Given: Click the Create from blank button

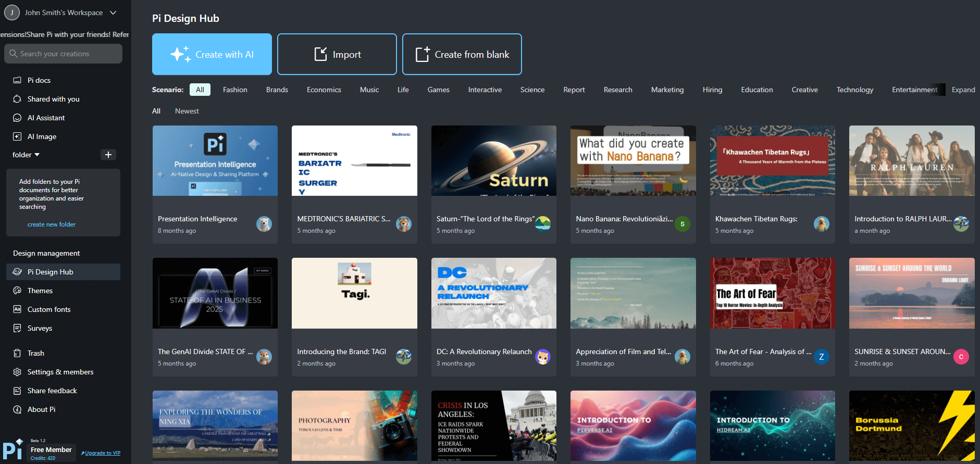Looking at the screenshot, I should [x=462, y=54].
